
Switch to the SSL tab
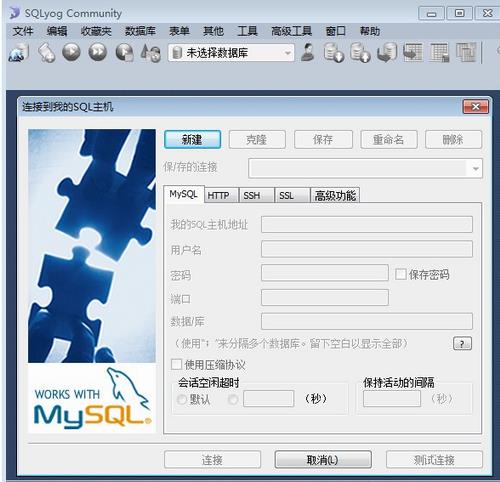(292, 195)
